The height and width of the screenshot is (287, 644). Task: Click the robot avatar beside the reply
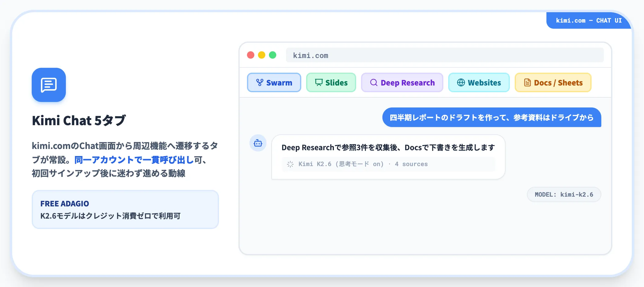pyautogui.click(x=258, y=143)
